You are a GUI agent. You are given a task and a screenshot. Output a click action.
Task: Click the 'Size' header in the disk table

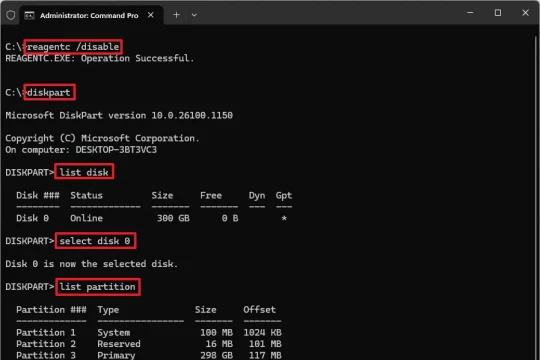(x=162, y=195)
